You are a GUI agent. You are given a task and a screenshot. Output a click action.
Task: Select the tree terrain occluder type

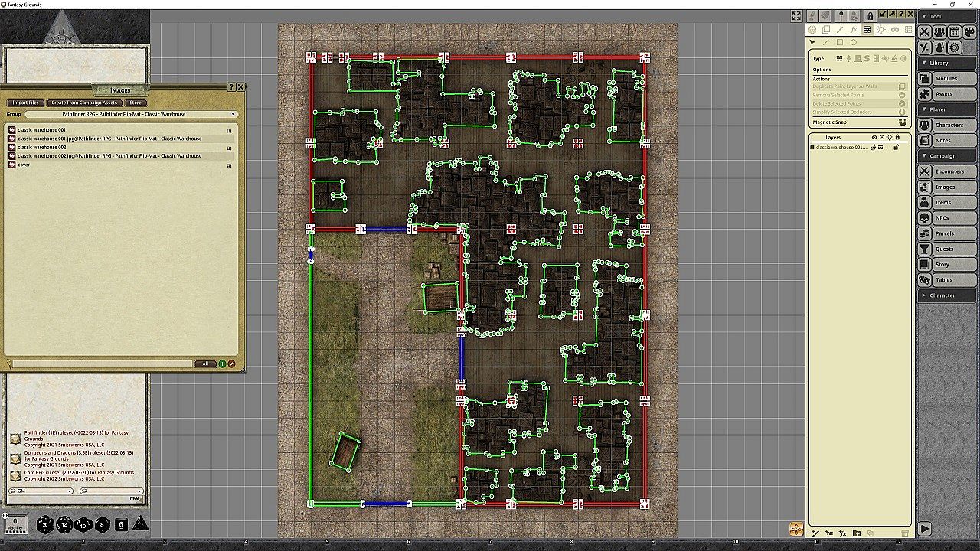848,58
